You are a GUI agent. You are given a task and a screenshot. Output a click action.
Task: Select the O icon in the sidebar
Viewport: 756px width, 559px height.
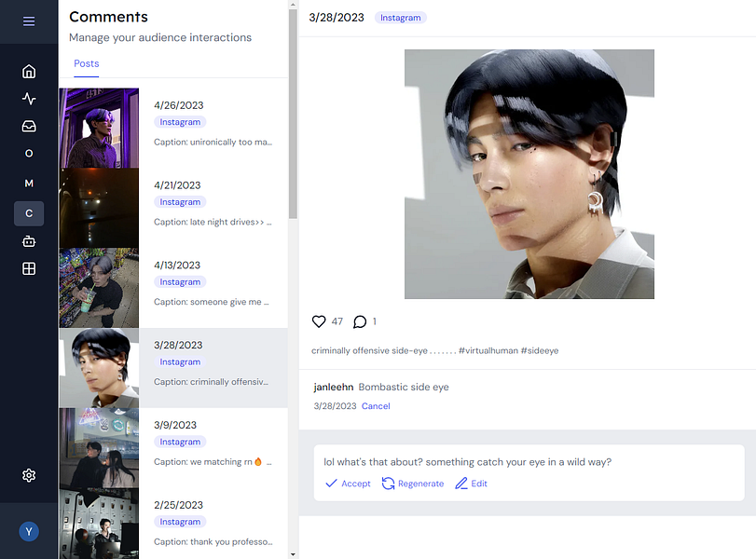click(28, 155)
